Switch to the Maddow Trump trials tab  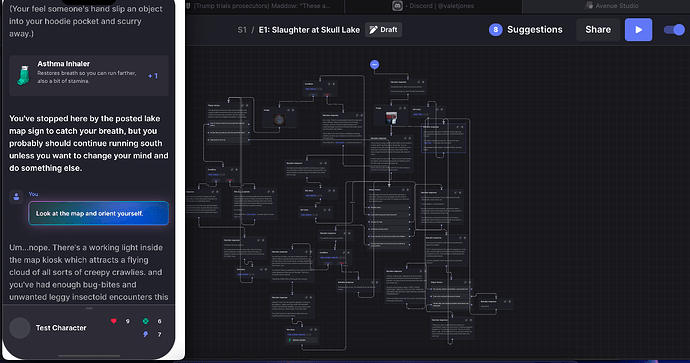pos(264,6)
